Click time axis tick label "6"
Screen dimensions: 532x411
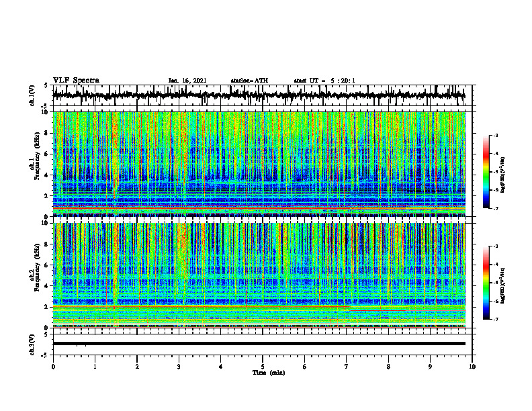(305, 367)
